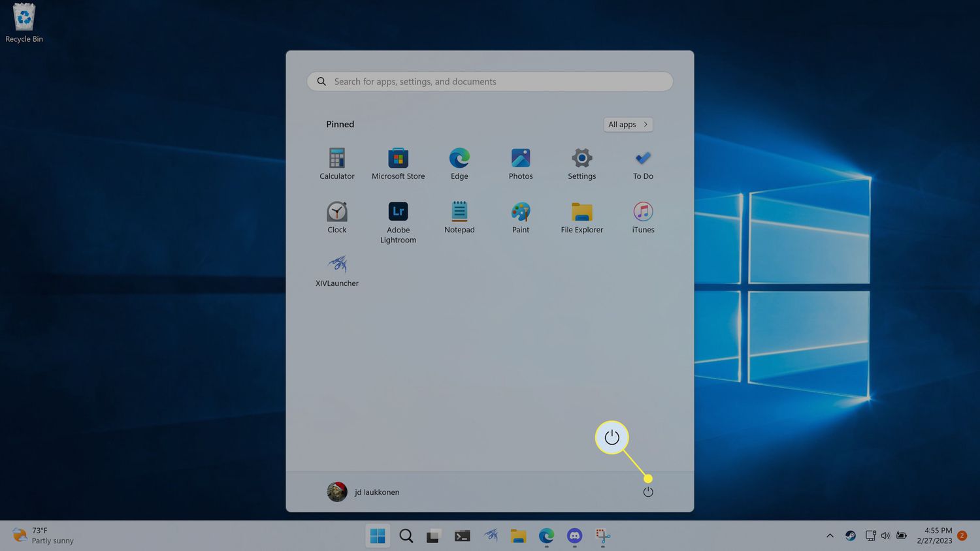Image resolution: width=980 pixels, height=551 pixels.
Task: Click the Windows Start button on taskbar
Action: tap(378, 536)
